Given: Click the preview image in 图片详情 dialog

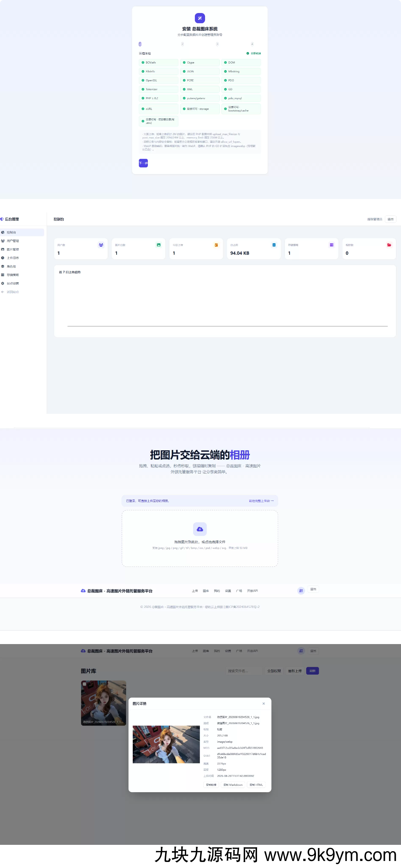Looking at the screenshot, I should 166,744.
